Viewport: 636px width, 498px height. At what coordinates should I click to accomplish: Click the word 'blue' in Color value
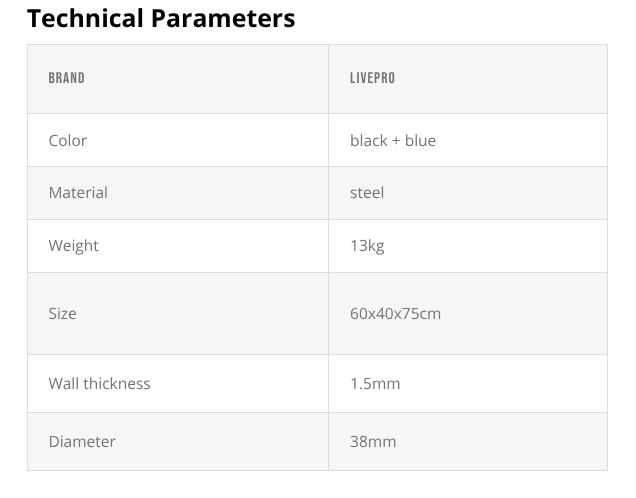[420, 140]
